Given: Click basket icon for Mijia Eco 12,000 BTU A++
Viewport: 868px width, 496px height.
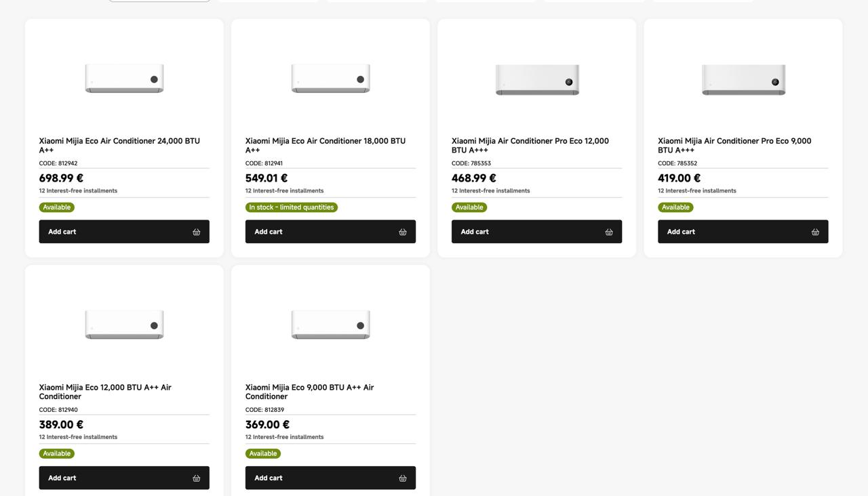Looking at the screenshot, I should (x=196, y=478).
